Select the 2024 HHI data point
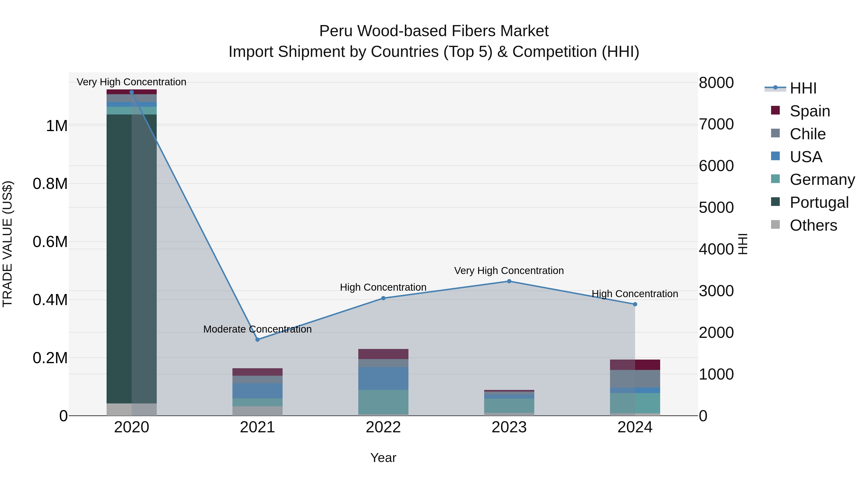 tap(635, 304)
